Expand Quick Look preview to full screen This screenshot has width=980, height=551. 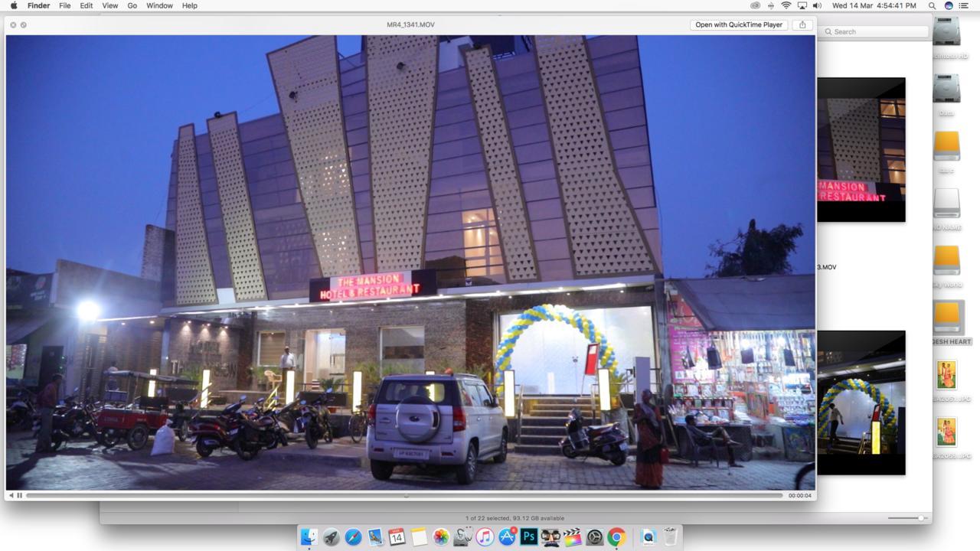[x=24, y=24]
